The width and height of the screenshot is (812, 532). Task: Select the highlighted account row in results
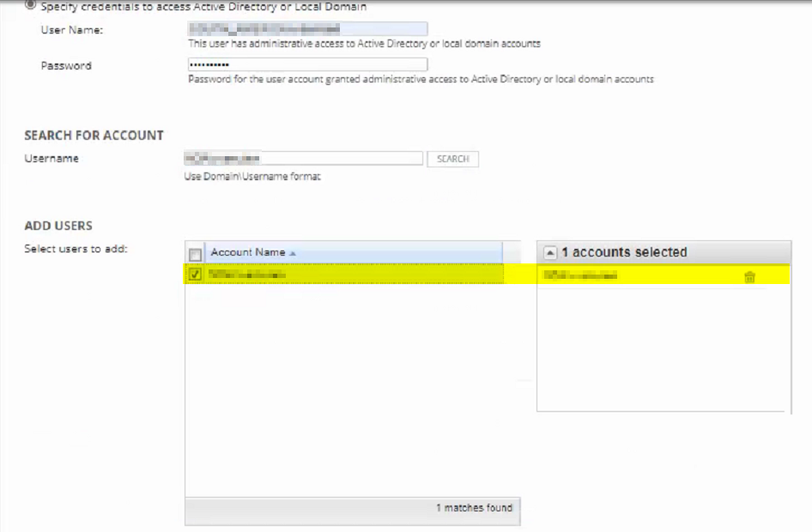click(x=344, y=275)
